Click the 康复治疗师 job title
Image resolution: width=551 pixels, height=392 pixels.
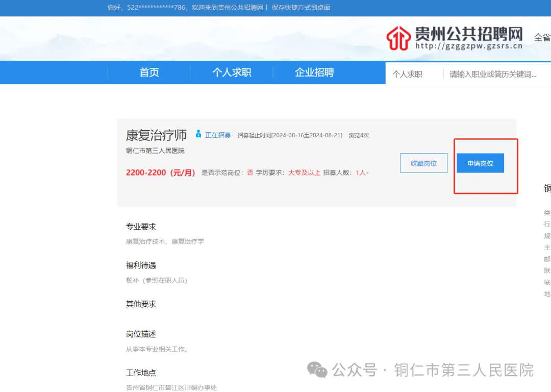[156, 135]
